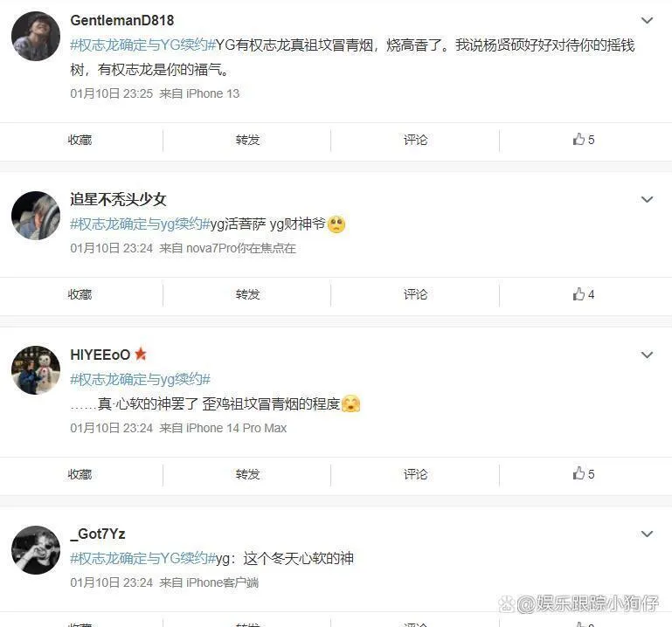672x627 pixels.
Task: Open hashtag #权志龙确定与YG续约# in GentlemanD818's post
Action: tap(142, 45)
